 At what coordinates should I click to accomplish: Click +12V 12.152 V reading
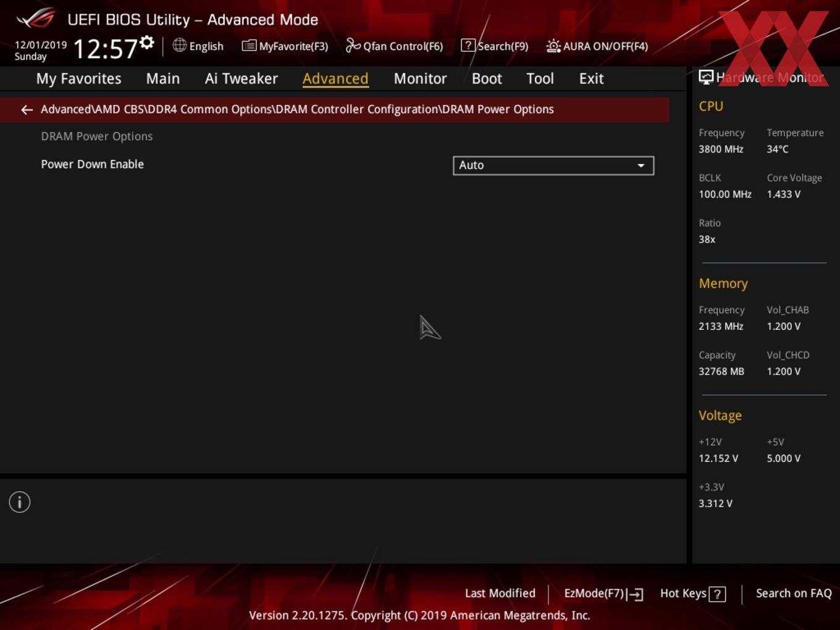coord(718,459)
